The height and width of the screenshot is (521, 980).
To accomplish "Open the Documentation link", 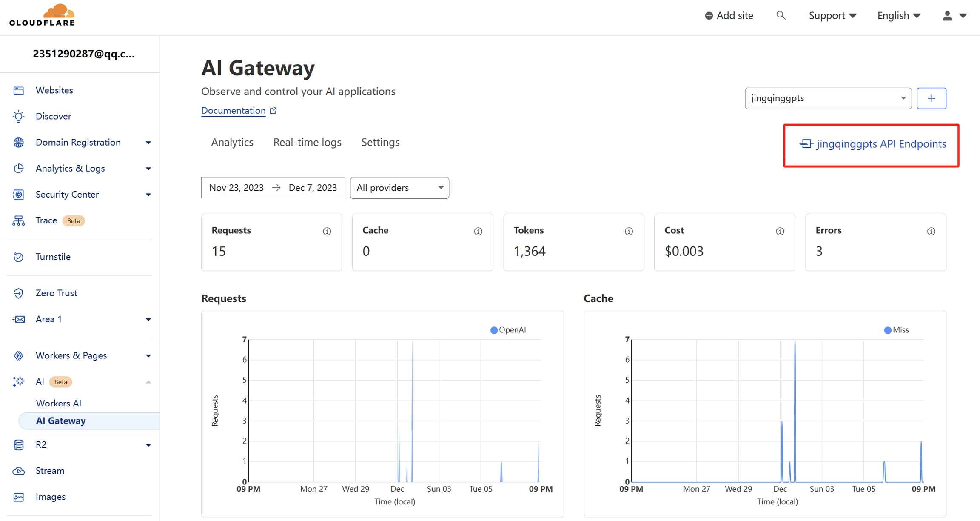I will 234,111.
